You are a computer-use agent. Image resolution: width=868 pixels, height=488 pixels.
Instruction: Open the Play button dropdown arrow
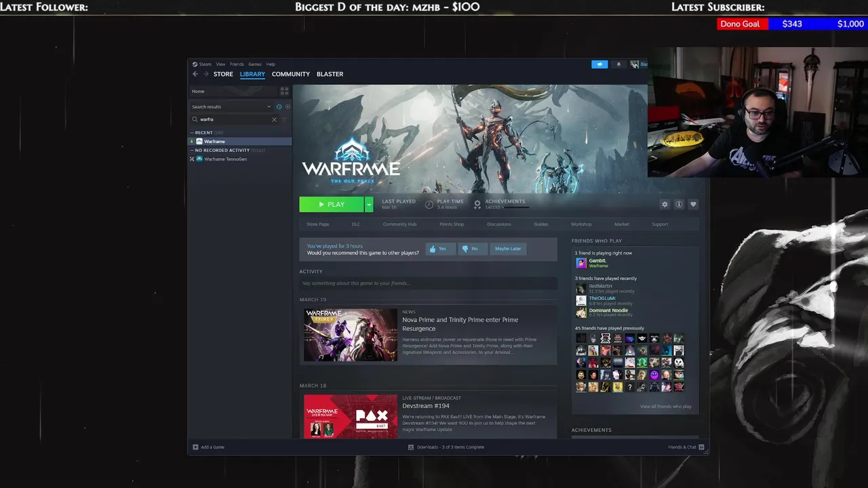point(369,204)
